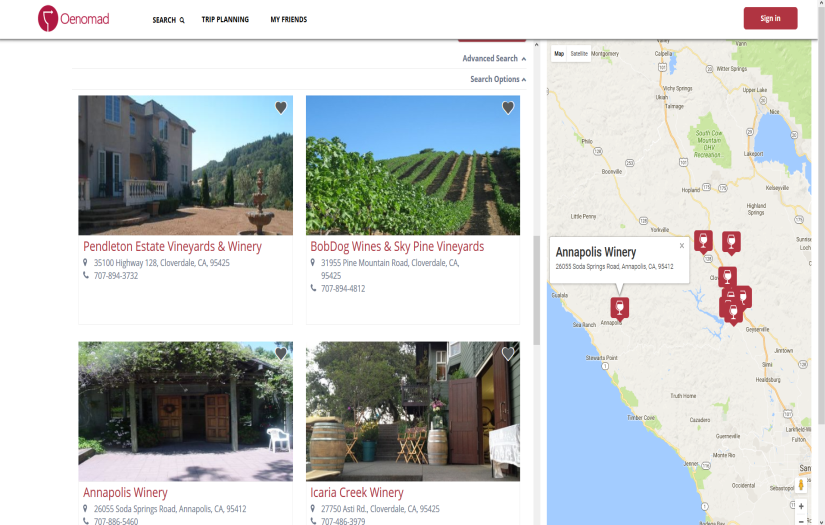Open BobDog Wines vineyard photo
The height and width of the screenshot is (525, 825).
click(x=412, y=165)
